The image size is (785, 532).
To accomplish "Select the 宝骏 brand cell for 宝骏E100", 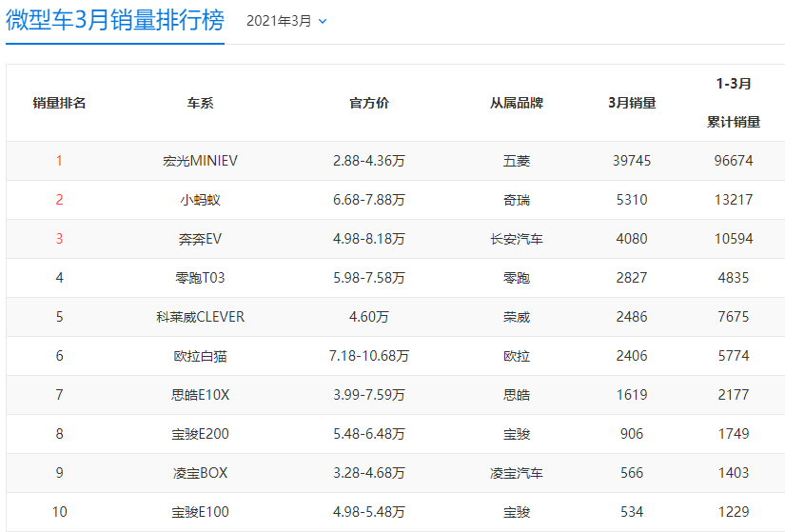I will click(517, 512).
